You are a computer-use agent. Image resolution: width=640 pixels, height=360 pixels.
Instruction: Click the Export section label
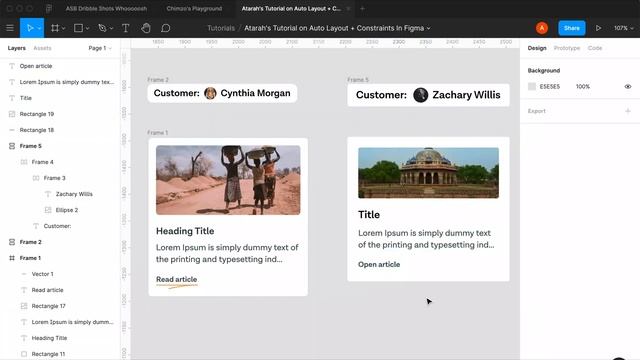tap(536, 111)
